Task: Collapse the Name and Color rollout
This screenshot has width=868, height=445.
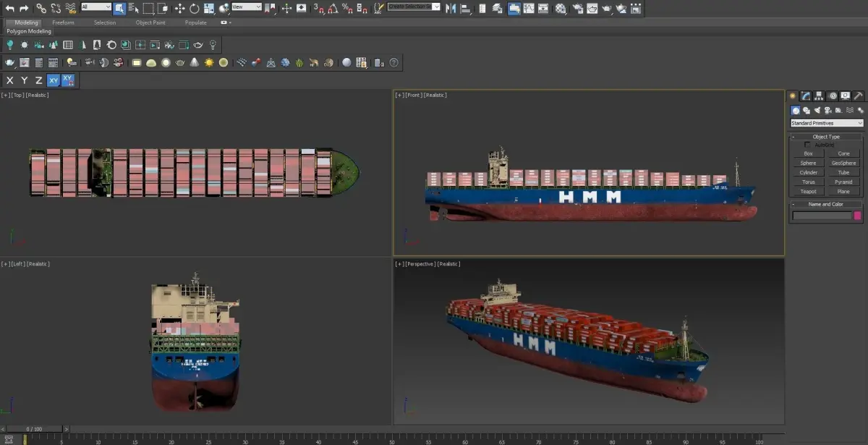Action: (826, 204)
